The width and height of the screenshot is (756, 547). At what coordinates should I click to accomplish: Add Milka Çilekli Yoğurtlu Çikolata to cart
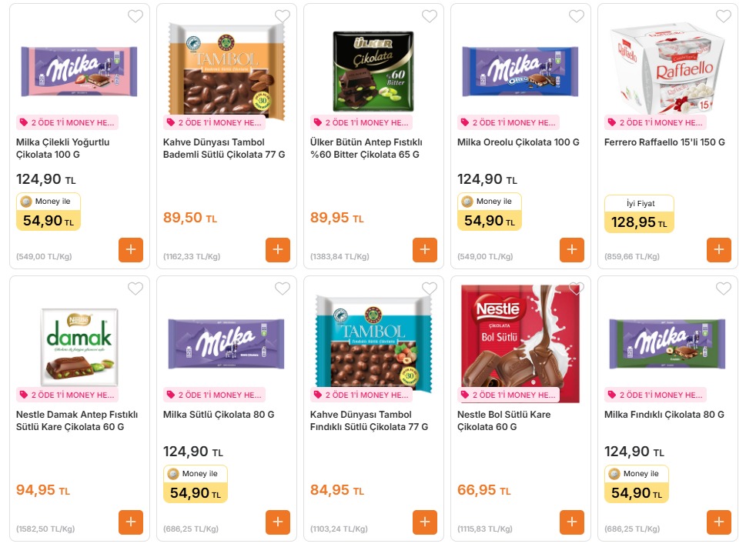click(x=131, y=250)
